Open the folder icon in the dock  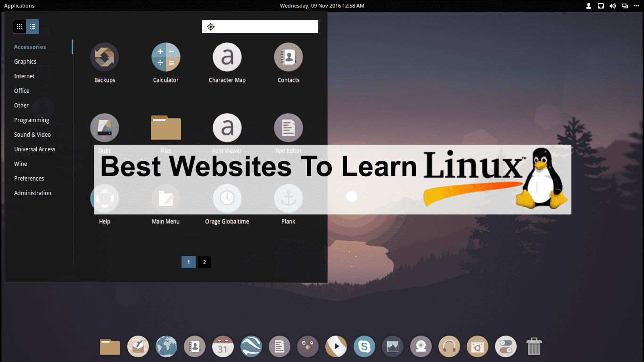[110, 347]
